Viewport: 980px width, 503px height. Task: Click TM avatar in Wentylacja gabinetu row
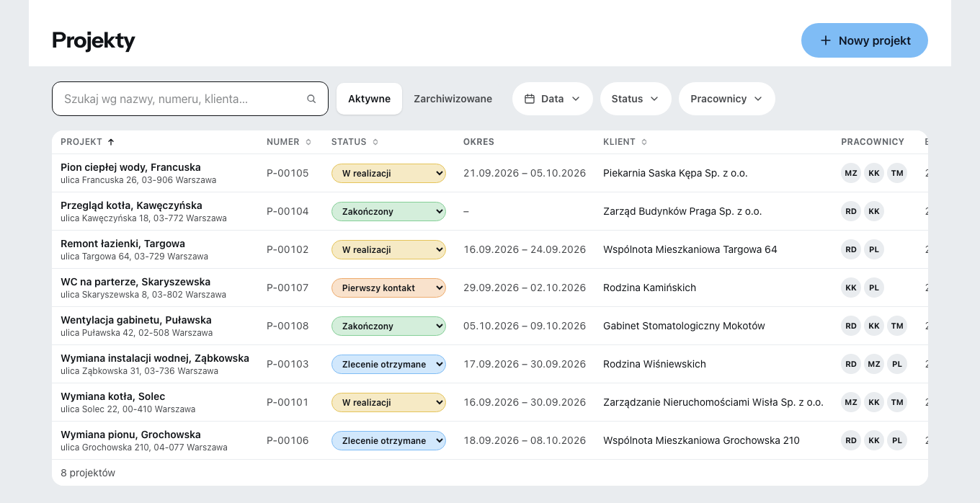click(x=897, y=326)
